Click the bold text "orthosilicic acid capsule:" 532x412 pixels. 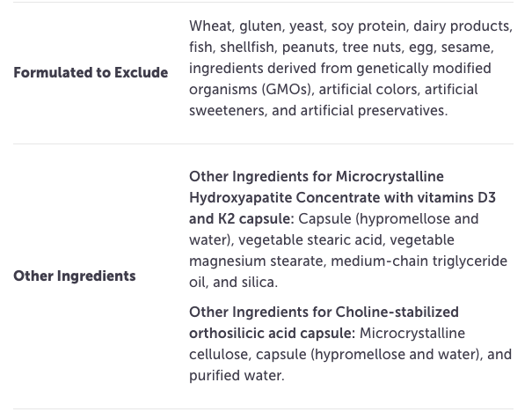pos(272,334)
